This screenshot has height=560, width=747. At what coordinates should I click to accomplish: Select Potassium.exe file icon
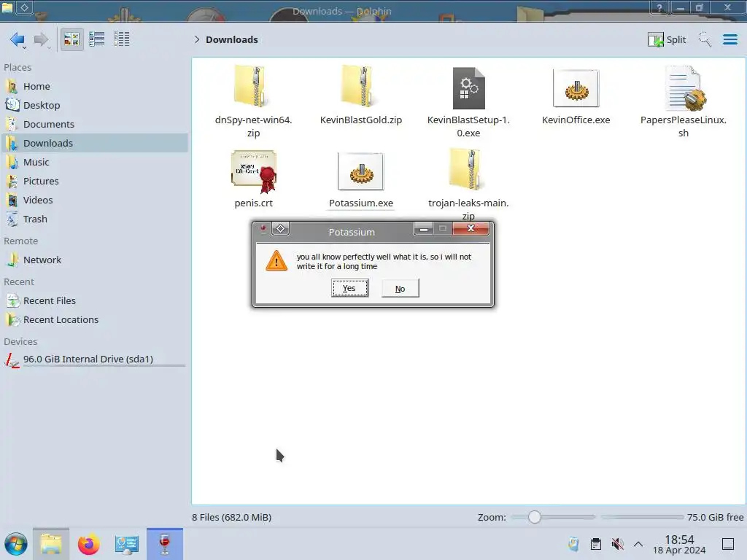coord(360,171)
